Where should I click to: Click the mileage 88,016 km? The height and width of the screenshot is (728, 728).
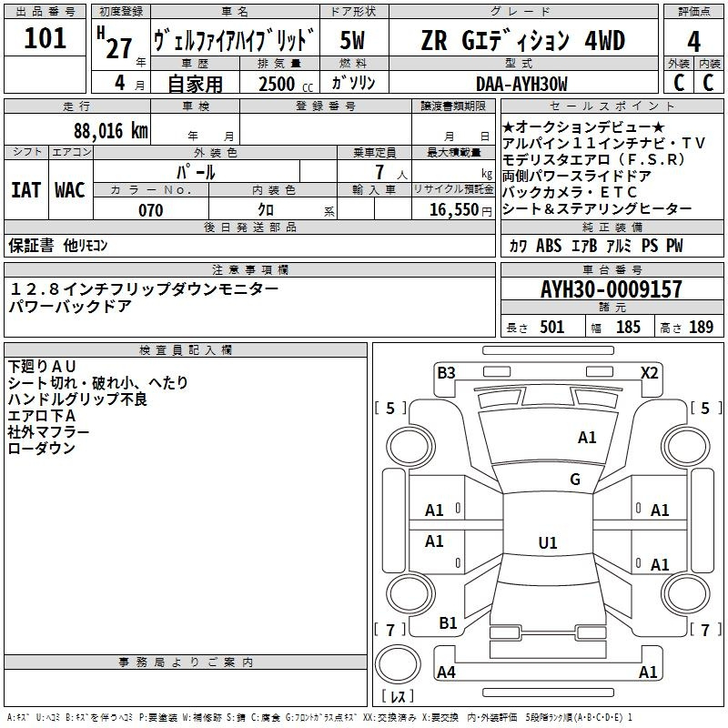pos(110,131)
